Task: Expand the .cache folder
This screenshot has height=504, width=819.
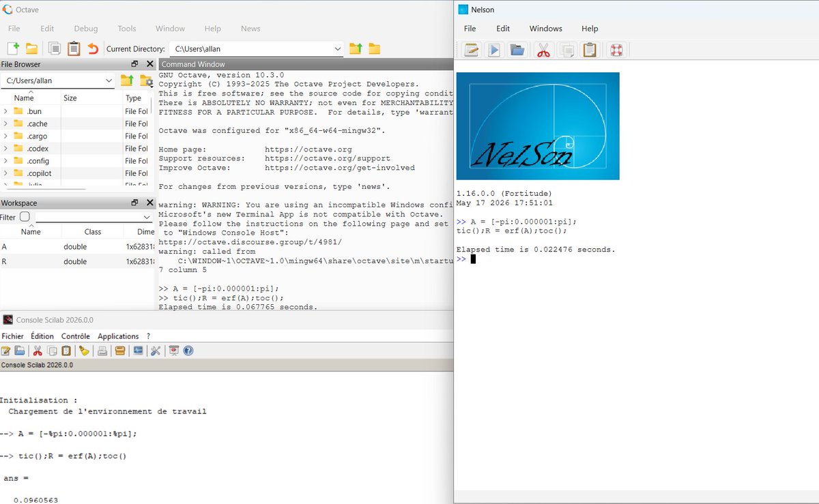Action: (6, 123)
